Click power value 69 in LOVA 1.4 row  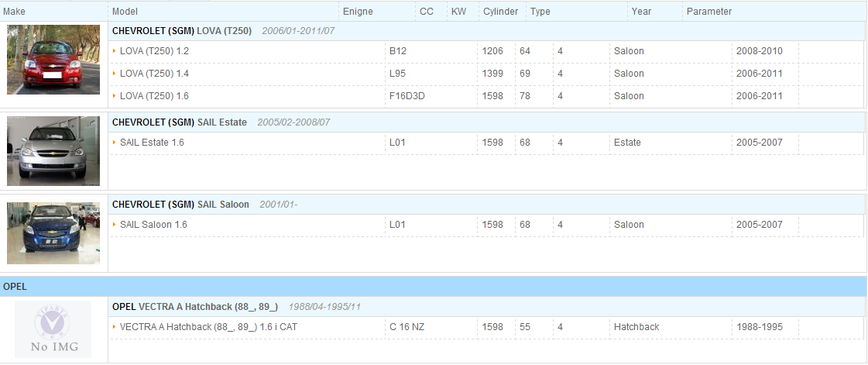(525, 74)
